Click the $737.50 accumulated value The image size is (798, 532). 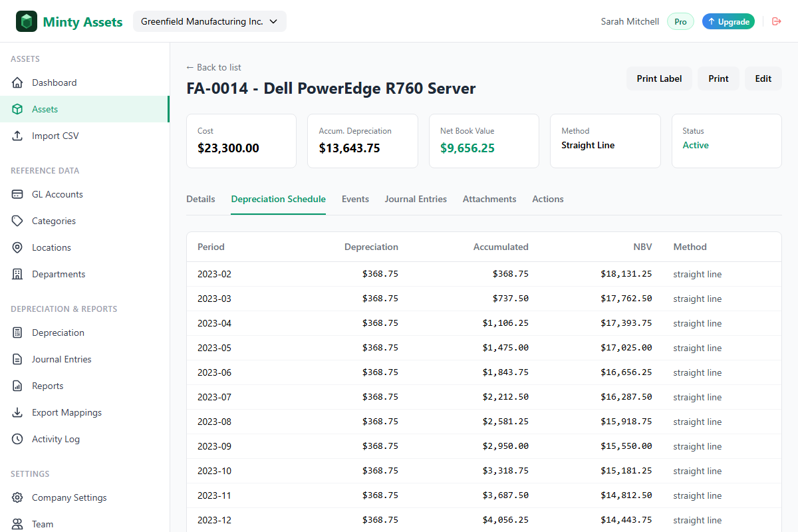[x=511, y=299]
